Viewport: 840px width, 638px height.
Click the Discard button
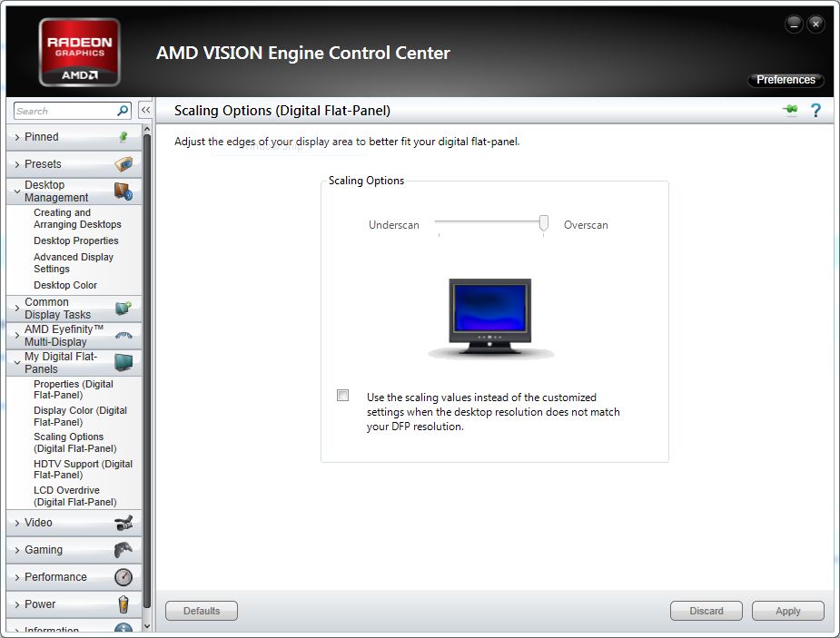click(x=707, y=611)
